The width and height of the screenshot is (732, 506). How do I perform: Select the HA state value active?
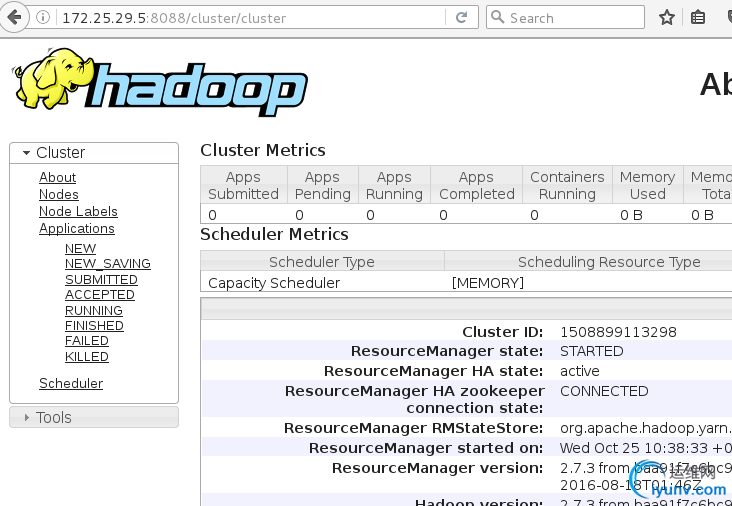pyautogui.click(x=580, y=371)
